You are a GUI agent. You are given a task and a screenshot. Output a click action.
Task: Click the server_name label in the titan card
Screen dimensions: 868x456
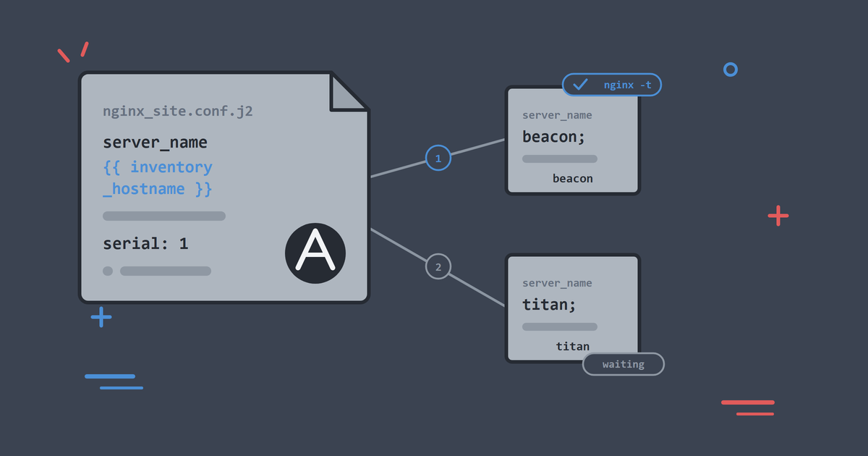(557, 283)
